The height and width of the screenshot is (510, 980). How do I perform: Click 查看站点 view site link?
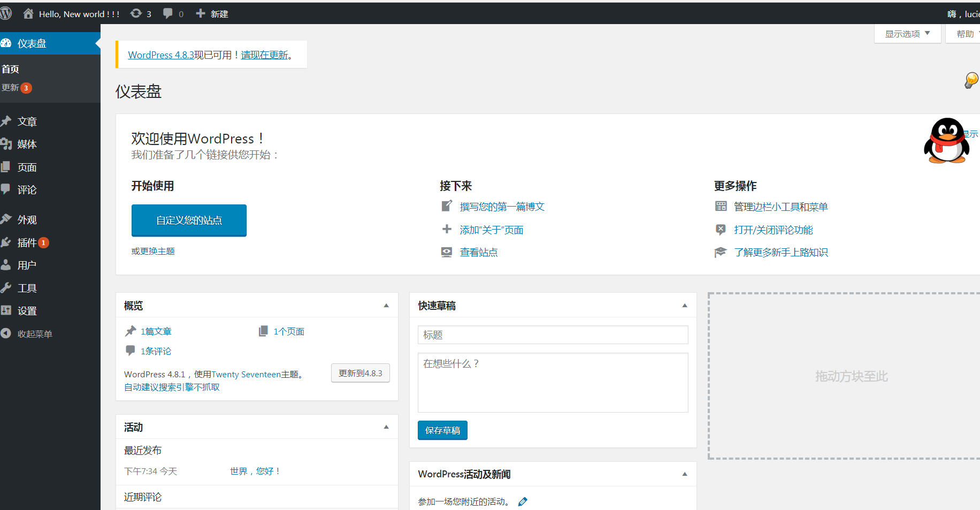tap(479, 252)
